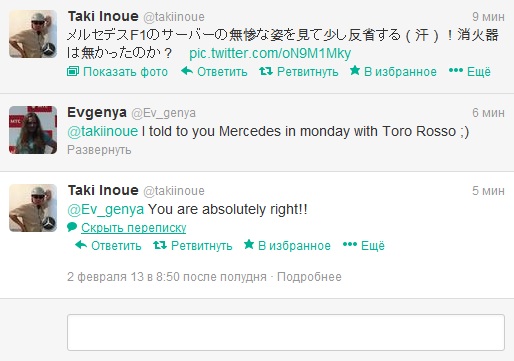
Task: Click the retweet icon on the bottom tweet
Action: point(160,245)
